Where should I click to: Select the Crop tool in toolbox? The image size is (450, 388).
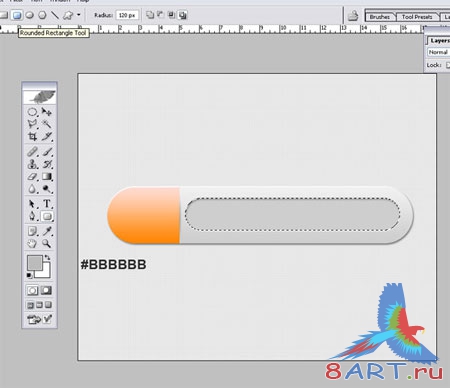pos(32,136)
